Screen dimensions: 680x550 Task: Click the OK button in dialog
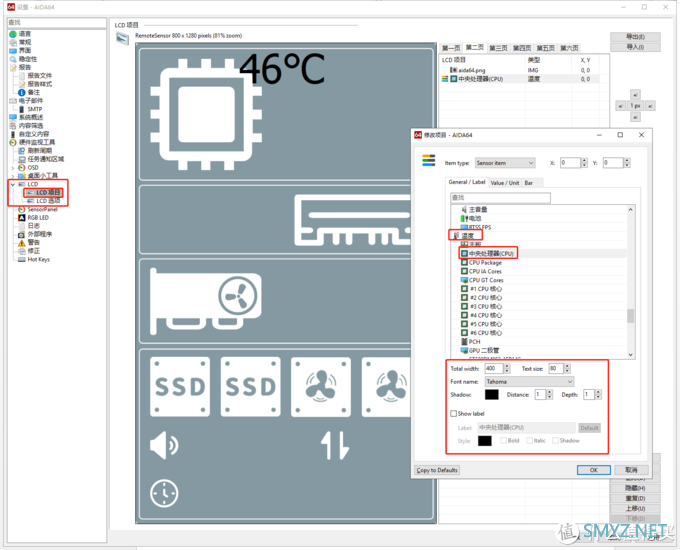594,470
